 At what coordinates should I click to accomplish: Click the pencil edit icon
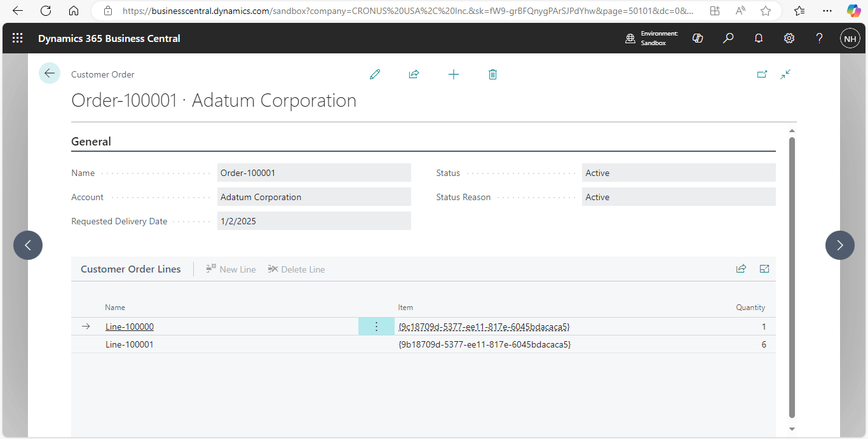pyautogui.click(x=375, y=74)
